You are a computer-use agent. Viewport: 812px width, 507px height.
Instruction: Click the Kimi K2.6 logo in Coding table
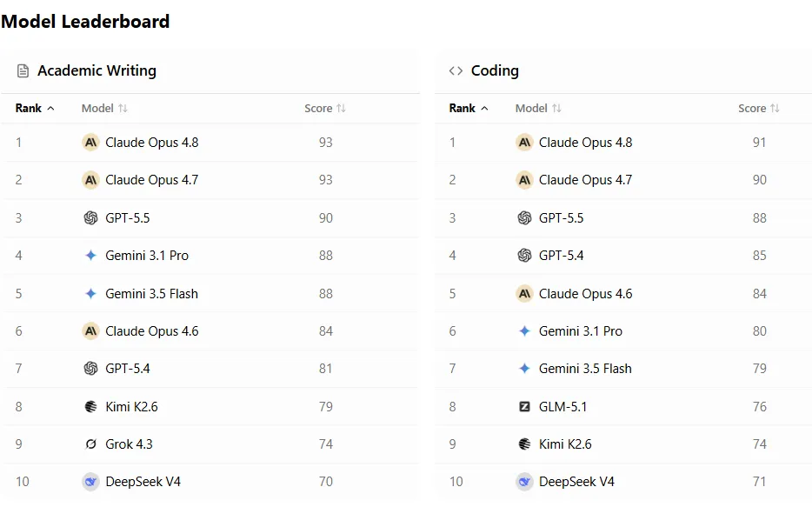pyautogui.click(x=524, y=444)
